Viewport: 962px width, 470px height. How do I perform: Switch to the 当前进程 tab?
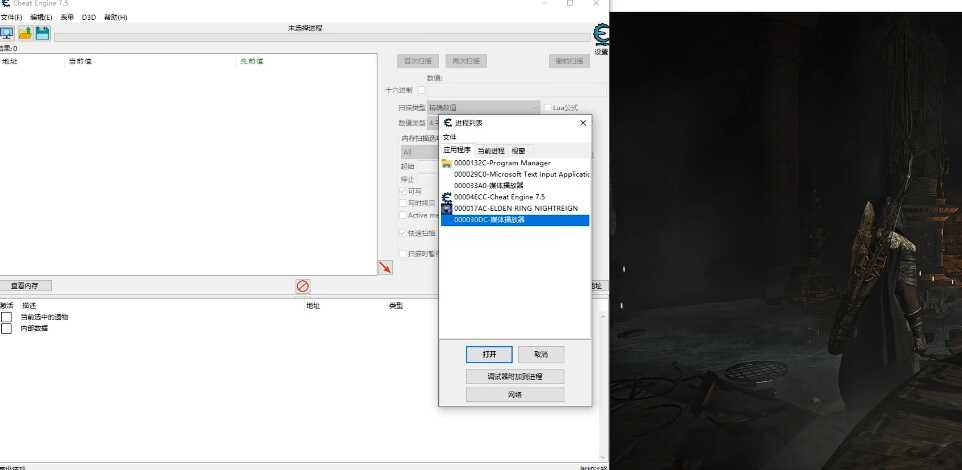(491, 150)
